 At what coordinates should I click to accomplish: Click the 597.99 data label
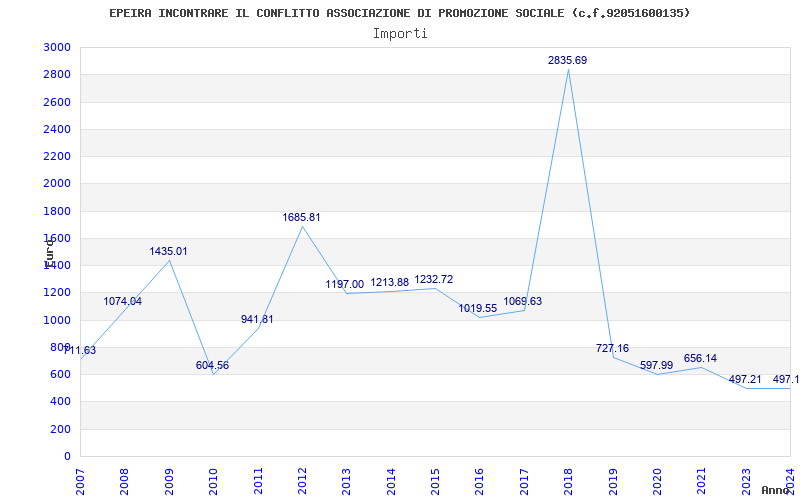pos(656,366)
